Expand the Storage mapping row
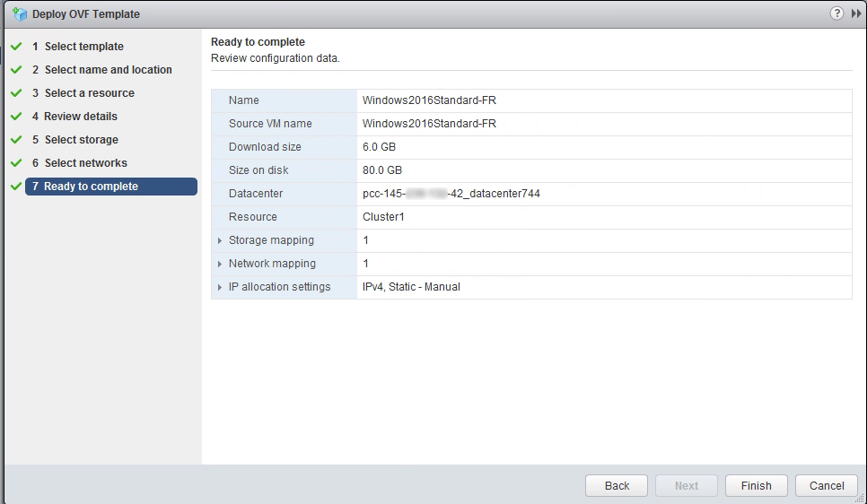This screenshot has height=504, width=867. point(220,240)
